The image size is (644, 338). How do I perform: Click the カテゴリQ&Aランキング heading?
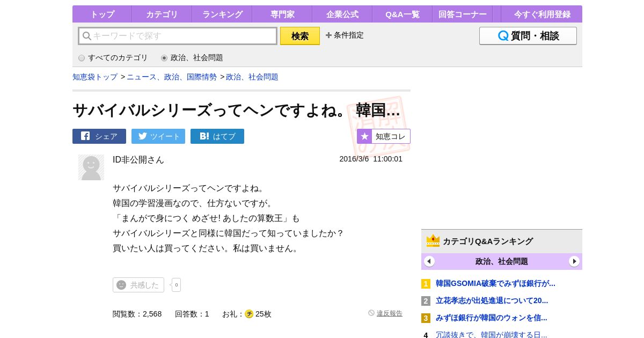[488, 241]
